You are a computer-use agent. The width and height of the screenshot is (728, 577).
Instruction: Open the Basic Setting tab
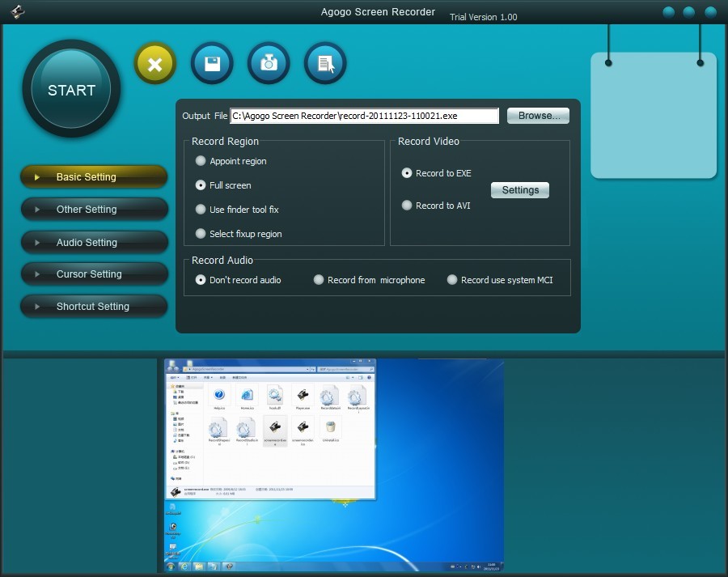pyautogui.click(x=94, y=177)
